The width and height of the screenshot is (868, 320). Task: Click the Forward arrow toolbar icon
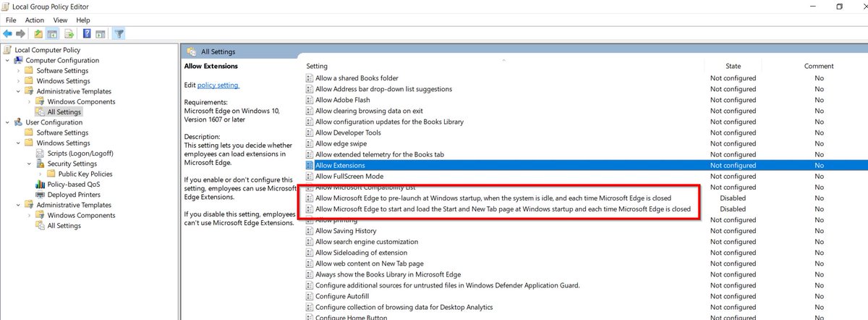20,33
